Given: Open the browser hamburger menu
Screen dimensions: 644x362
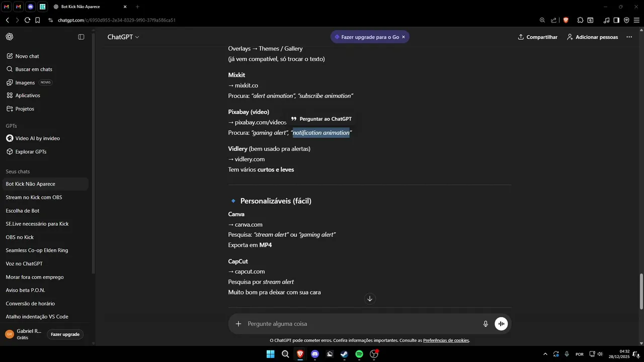Looking at the screenshot, I should coord(636,20).
